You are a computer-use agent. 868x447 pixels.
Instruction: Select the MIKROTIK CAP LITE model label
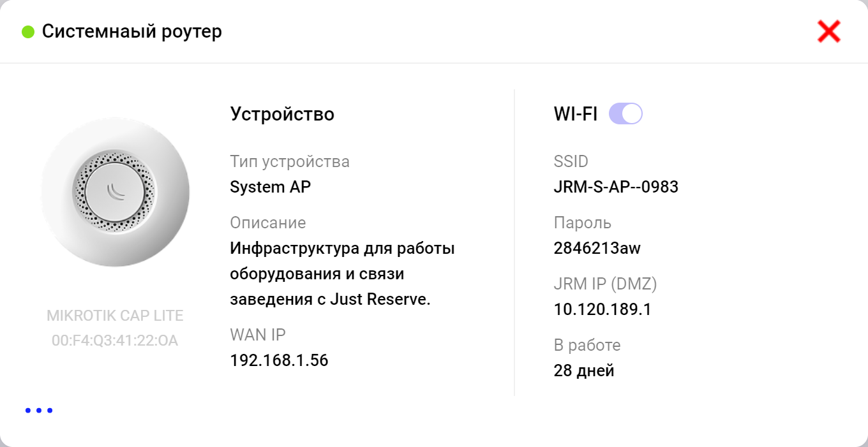point(115,316)
